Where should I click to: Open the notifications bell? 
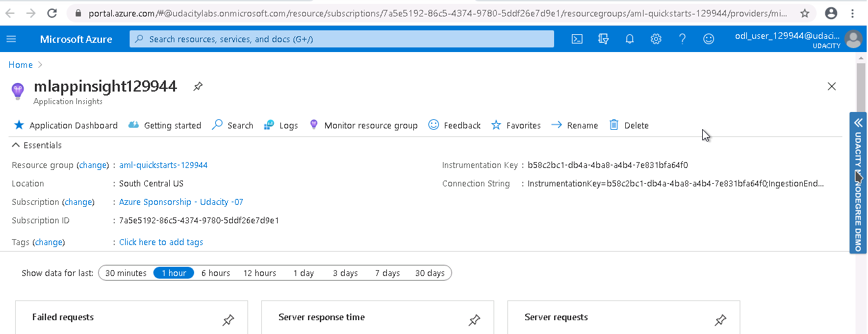pyautogui.click(x=630, y=39)
